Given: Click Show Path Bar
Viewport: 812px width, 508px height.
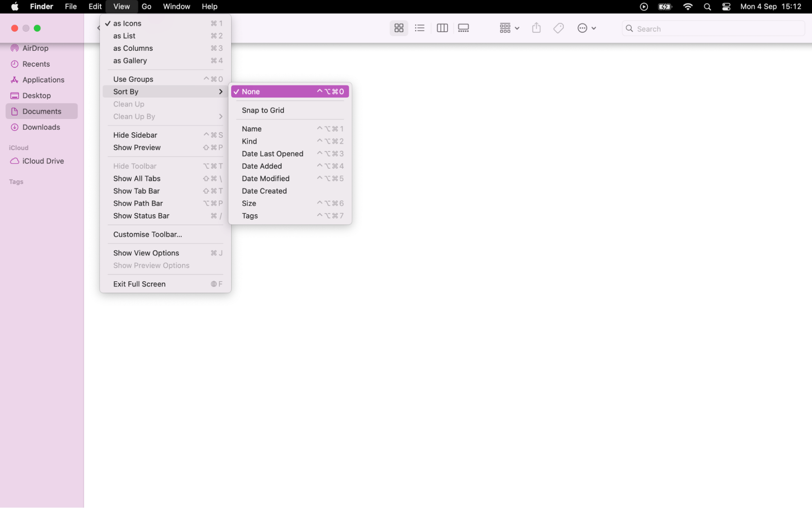Looking at the screenshot, I should [166, 203].
